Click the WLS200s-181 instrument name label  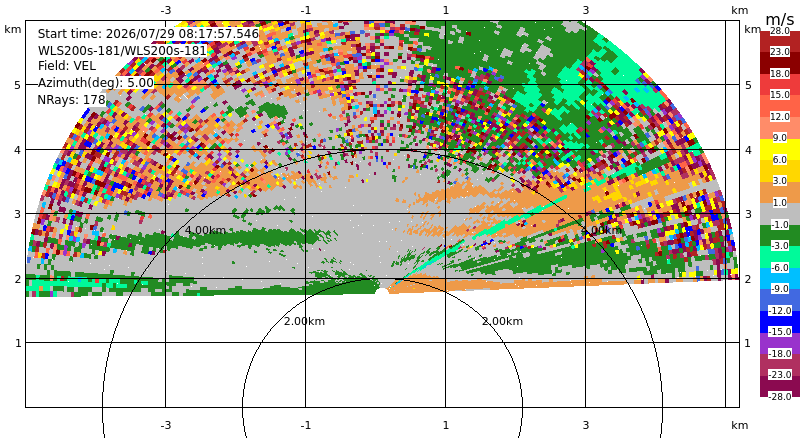[x=122, y=51]
